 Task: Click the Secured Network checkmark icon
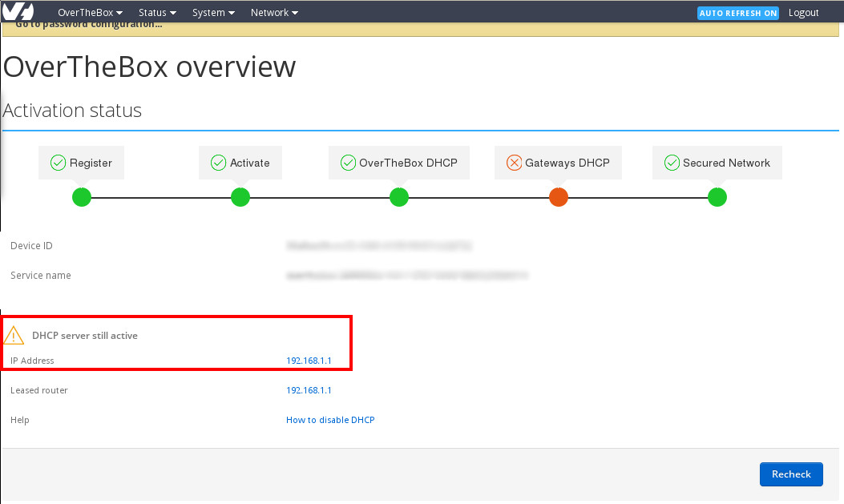coord(672,163)
